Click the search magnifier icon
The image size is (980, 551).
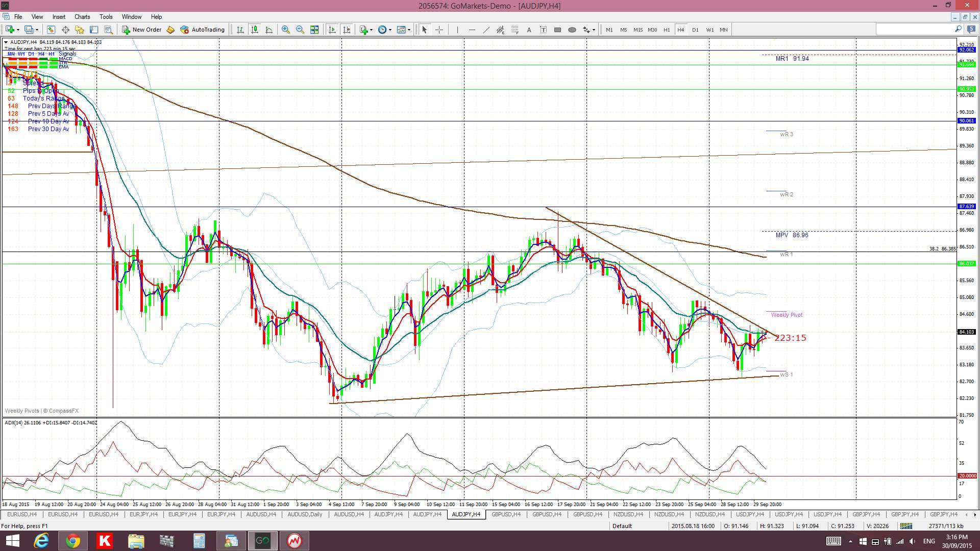tap(958, 30)
